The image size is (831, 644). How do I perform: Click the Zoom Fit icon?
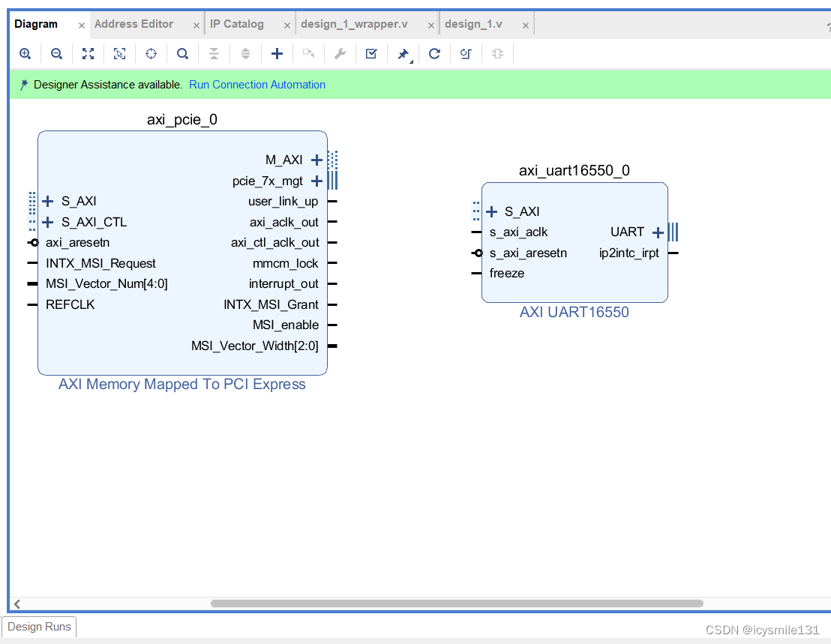pos(88,53)
